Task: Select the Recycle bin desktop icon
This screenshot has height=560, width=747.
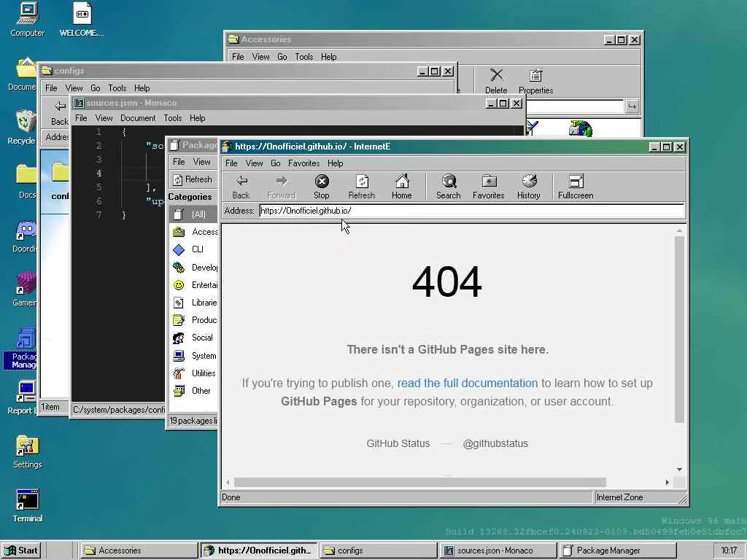Action: (x=23, y=128)
